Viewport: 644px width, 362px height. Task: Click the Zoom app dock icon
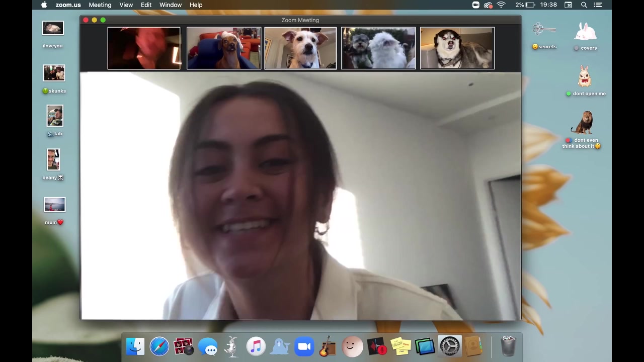click(x=304, y=346)
